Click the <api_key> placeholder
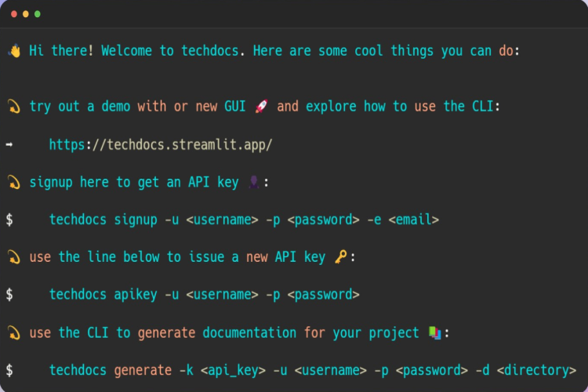The width and height of the screenshot is (588, 392). point(233,371)
